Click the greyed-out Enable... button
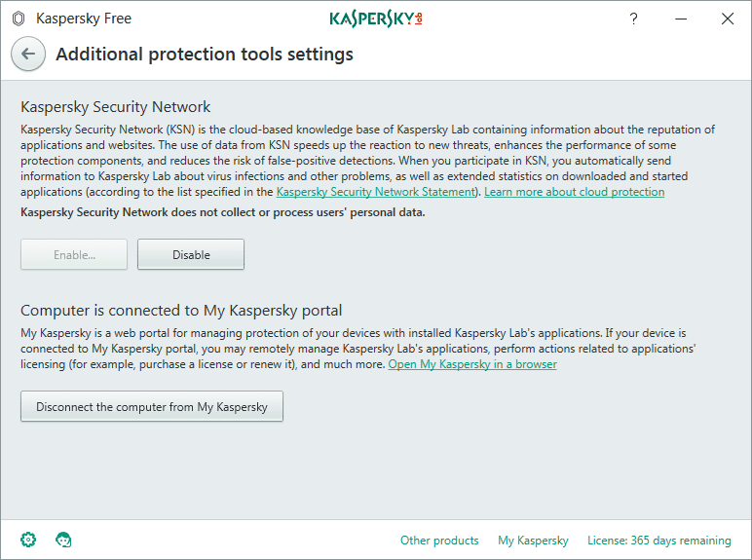Viewport: 752px width, 560px height. pos(74,254)
